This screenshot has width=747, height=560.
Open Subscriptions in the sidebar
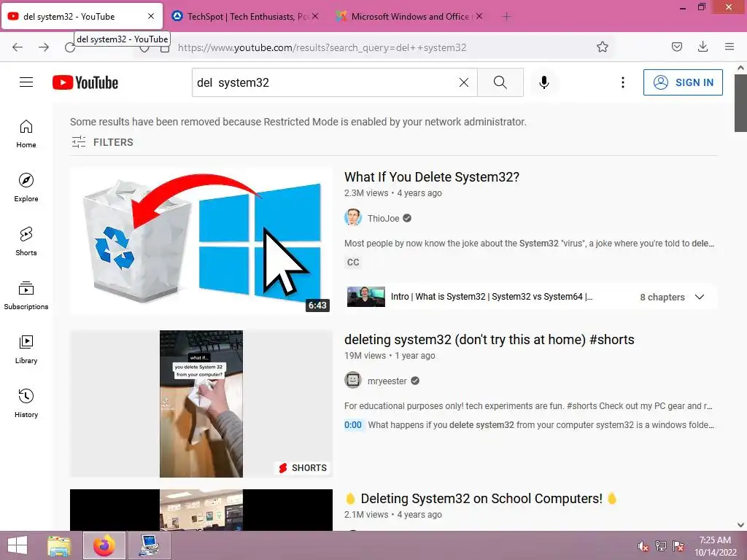pyautogui.click(x=26, y=295)
